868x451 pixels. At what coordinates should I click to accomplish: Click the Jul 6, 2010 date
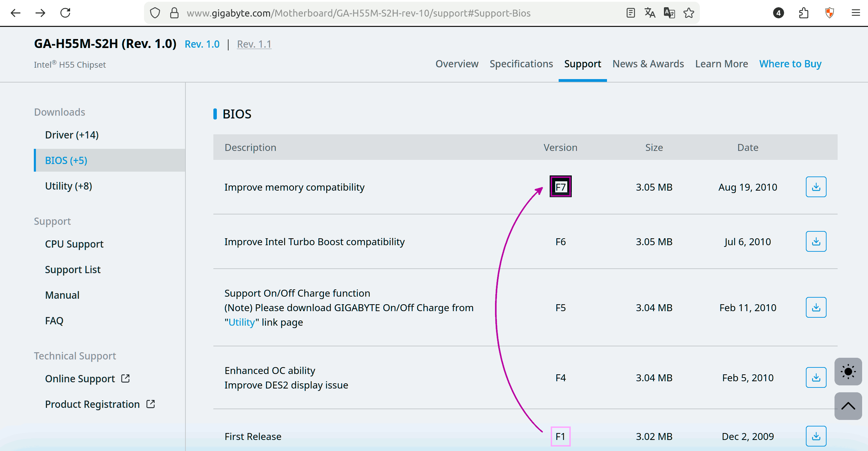748,242
